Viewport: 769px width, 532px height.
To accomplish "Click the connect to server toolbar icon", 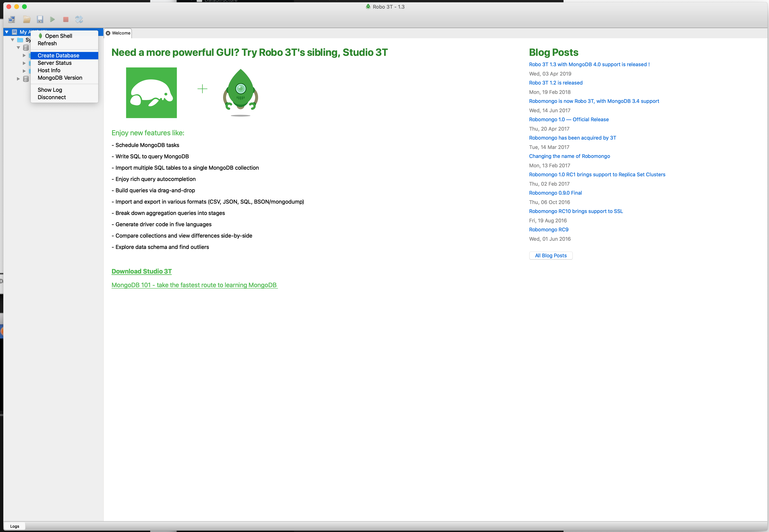I will click(12, 19).
